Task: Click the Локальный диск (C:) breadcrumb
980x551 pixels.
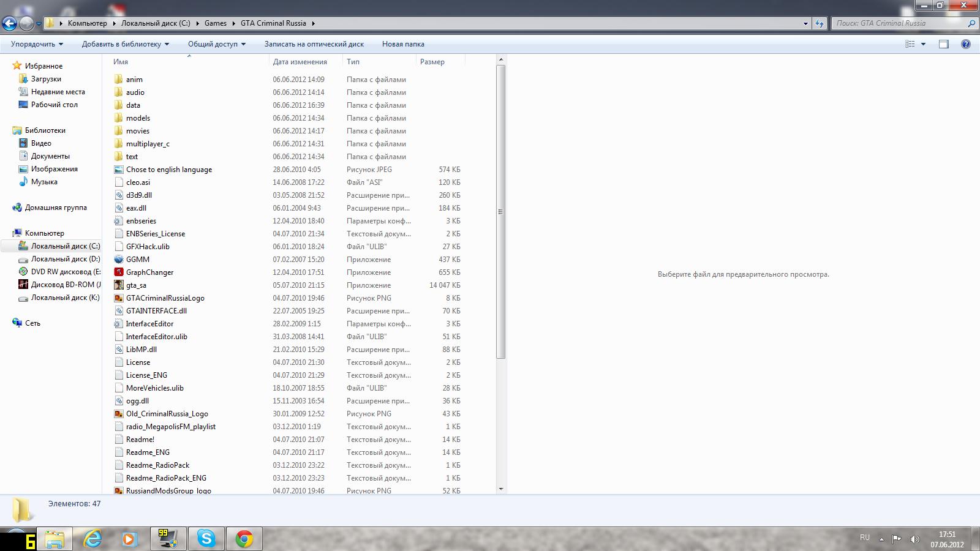Action: [x=156, y=23]
